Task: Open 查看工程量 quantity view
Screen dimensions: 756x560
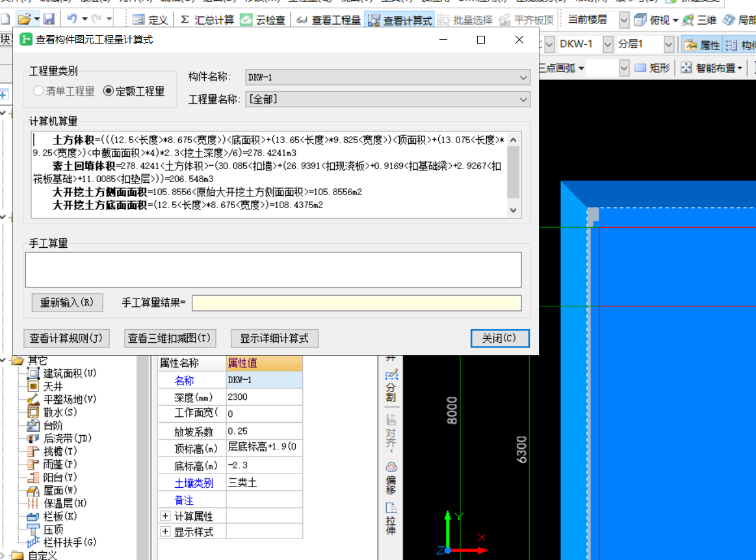Action: [328, 20]
